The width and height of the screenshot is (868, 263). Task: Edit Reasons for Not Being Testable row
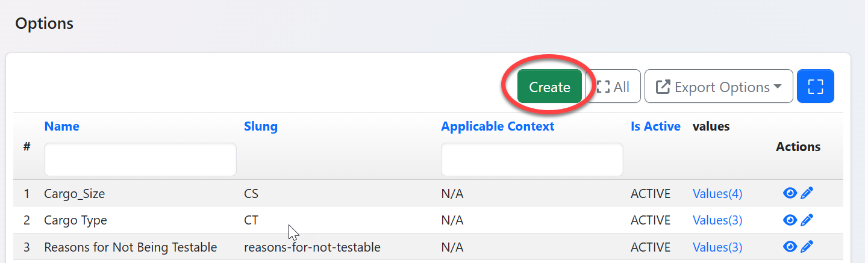[807, 247]
